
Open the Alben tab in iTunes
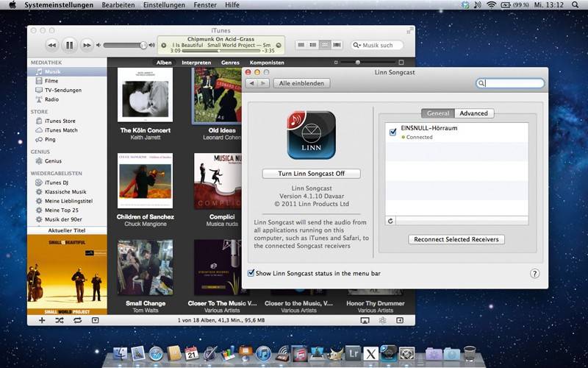(x=164, y=63)
